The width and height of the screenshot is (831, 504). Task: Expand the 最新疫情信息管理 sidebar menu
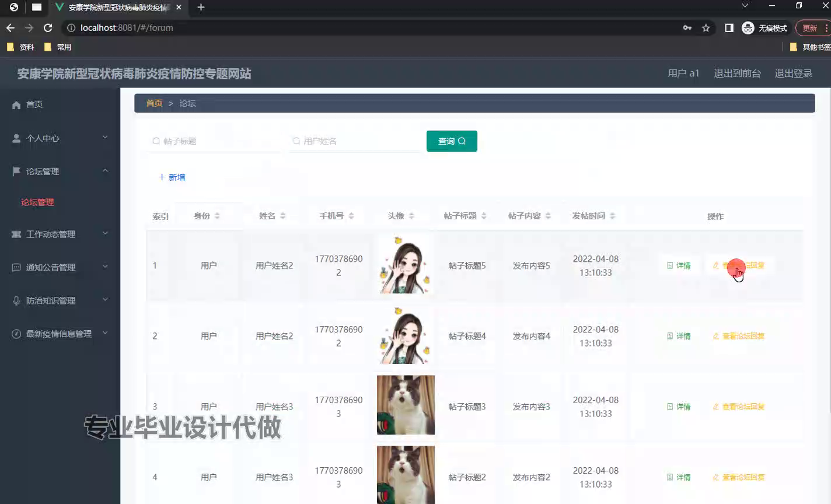[60, 334]
